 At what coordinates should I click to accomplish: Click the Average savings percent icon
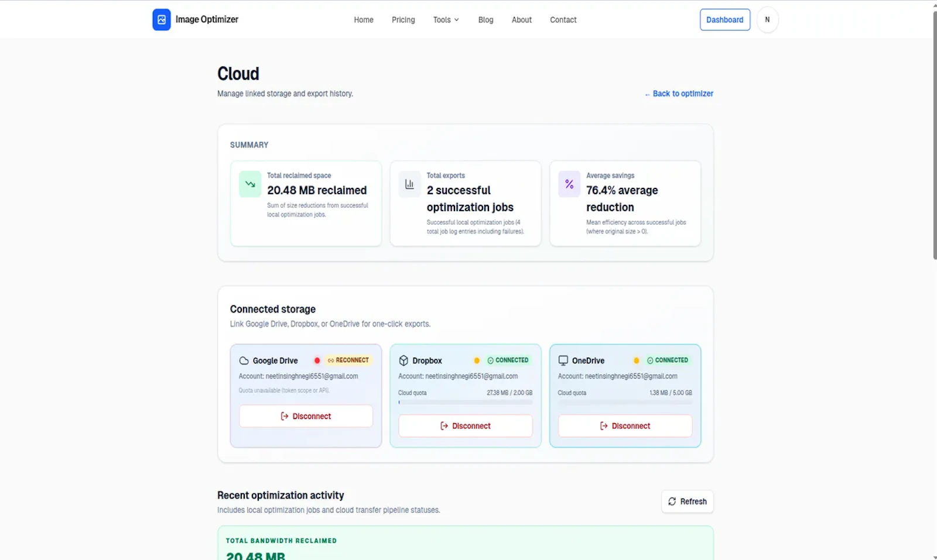click(x=569, y=184)
